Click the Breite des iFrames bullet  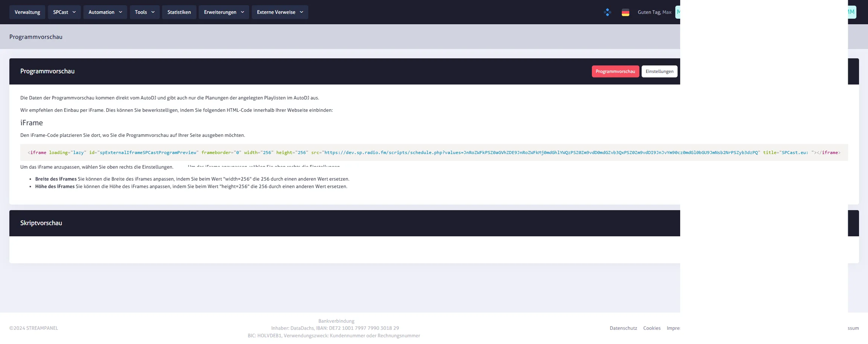(192, 179)
